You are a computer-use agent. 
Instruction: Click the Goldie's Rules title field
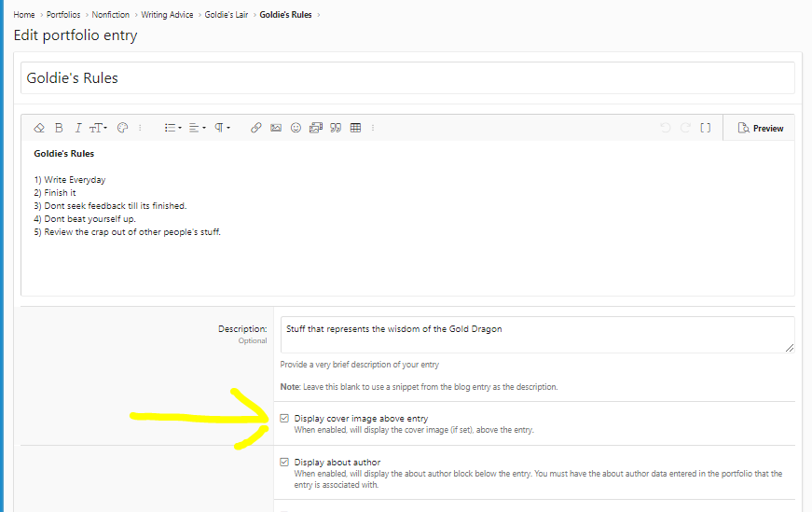click(407, 78)
